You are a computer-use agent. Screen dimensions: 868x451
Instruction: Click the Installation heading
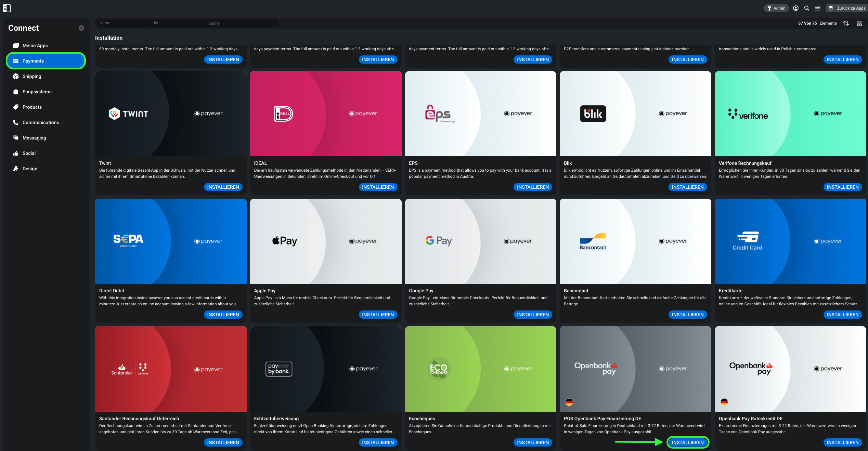coord(109,38)
